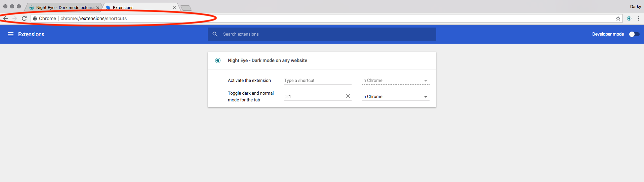Viewport: 644px width, 182px height.
Task: Click the Developer mode label
Action: tap(608, 34)
